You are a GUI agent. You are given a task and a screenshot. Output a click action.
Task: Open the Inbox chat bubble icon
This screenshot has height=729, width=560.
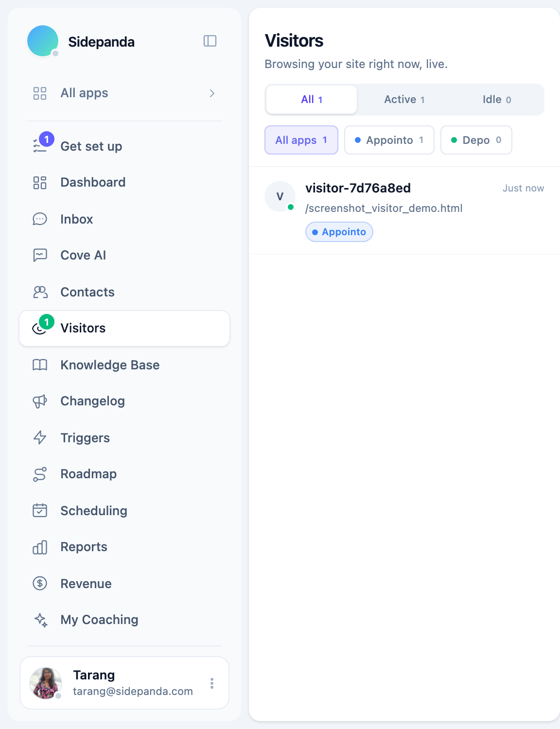point(40,219)
